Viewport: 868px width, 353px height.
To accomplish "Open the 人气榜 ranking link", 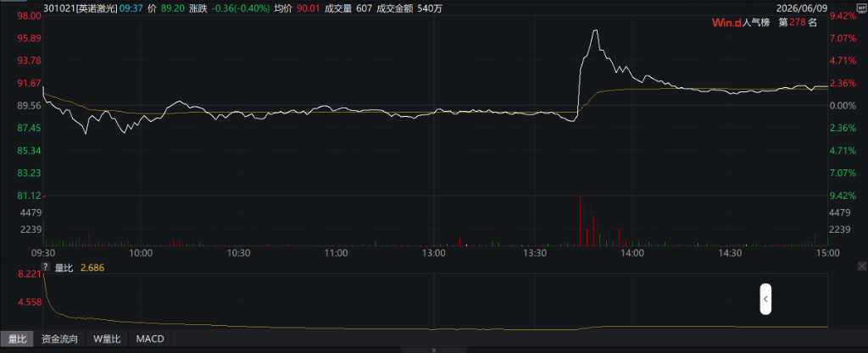I will pos(756,23).
